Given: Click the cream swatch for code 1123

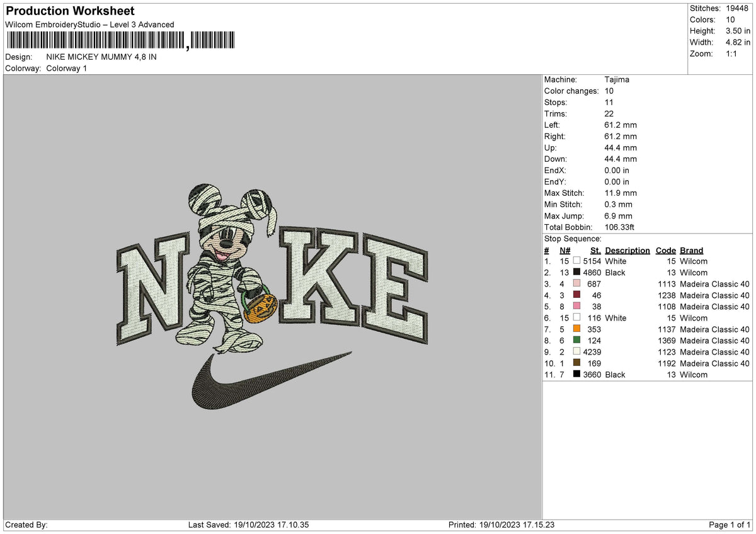Looking at the screenshot, I should pos(576,351).
